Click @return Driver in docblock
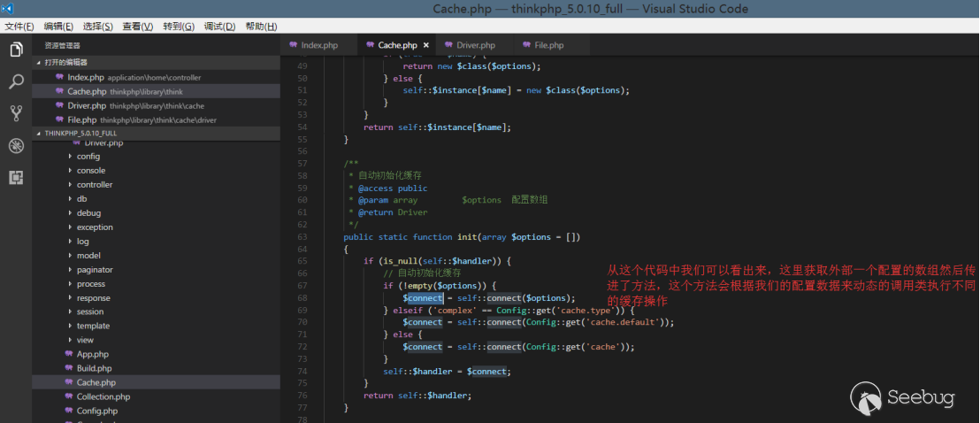 [393, 212]
